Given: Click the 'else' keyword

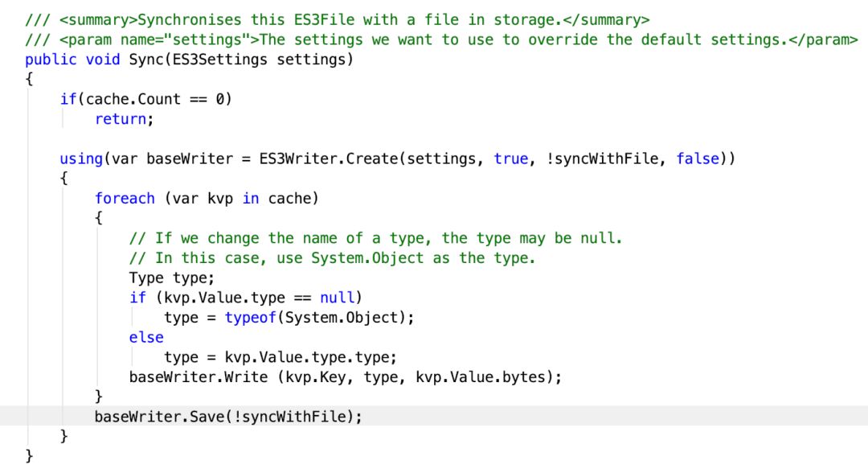Looking at the screenshot, I should [146, 338].
